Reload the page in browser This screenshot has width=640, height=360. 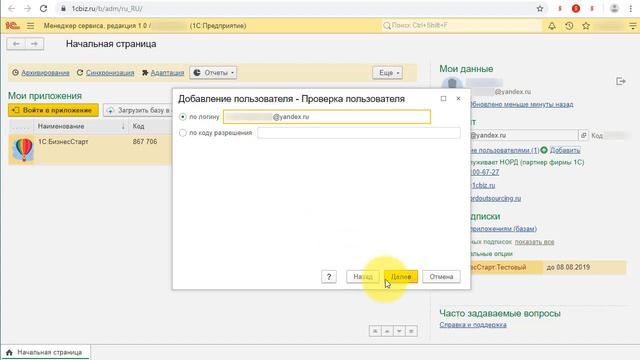click(43, 9)
